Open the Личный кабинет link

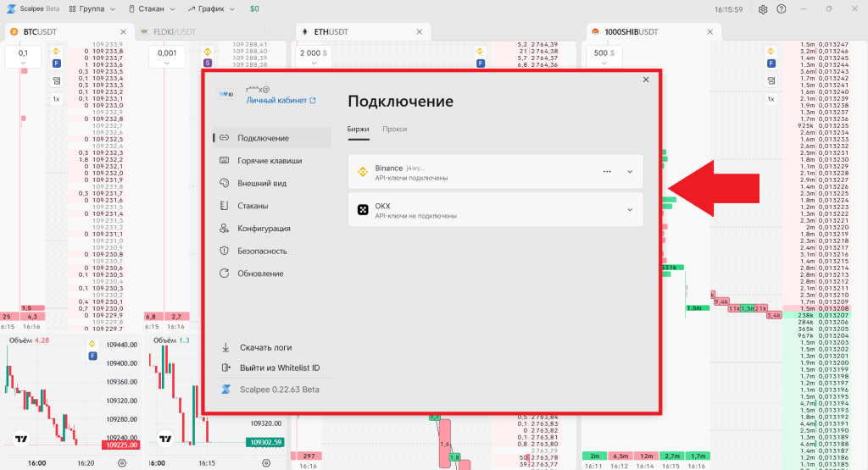click(281, 100)
